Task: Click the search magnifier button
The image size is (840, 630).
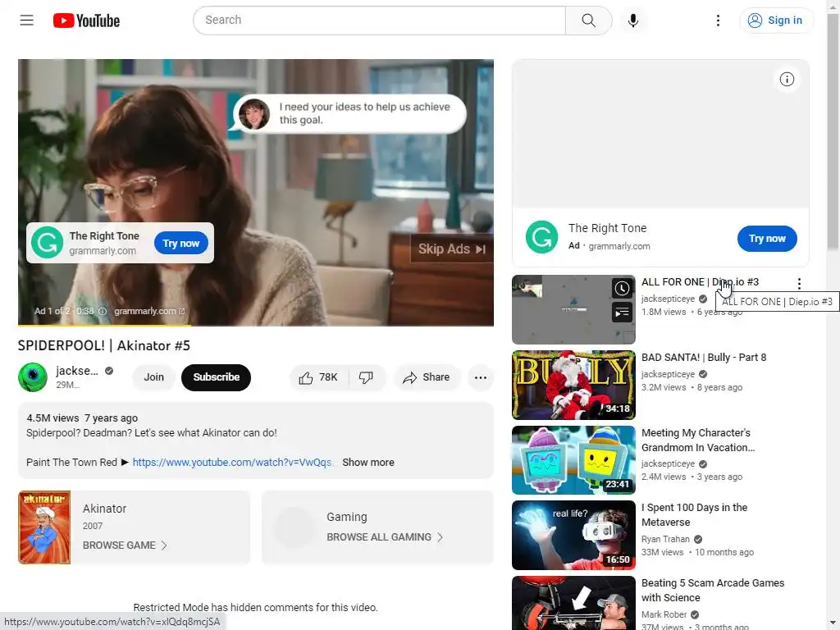Action: tap(588, 21)
